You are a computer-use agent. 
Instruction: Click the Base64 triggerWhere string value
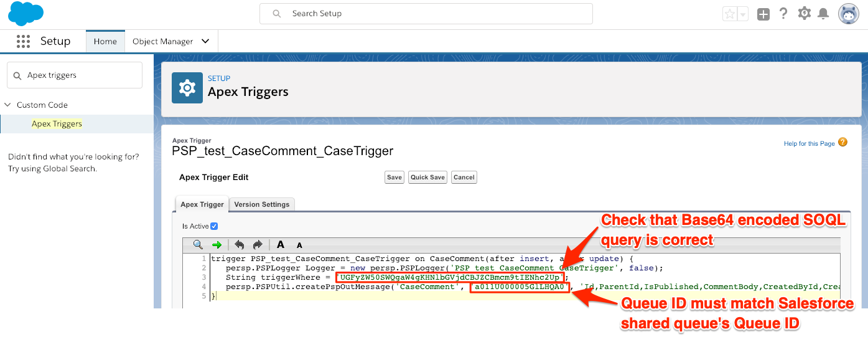(450, 277)
